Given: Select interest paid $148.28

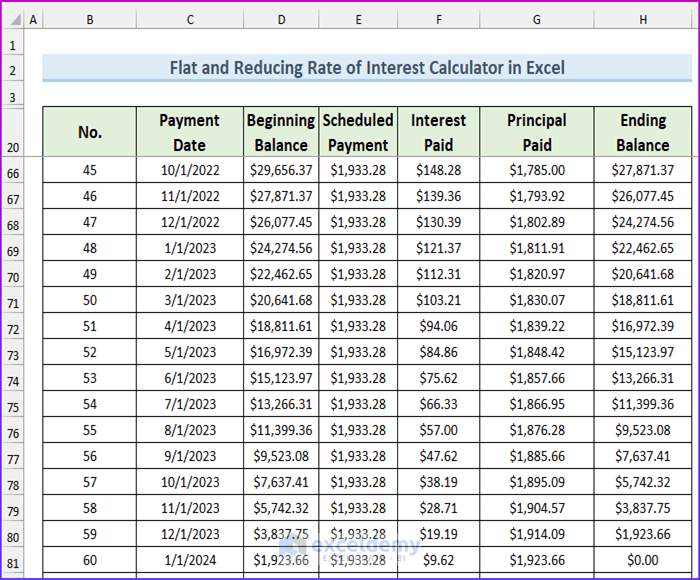Looking at the screenshot, I should [x=439, y=170].
